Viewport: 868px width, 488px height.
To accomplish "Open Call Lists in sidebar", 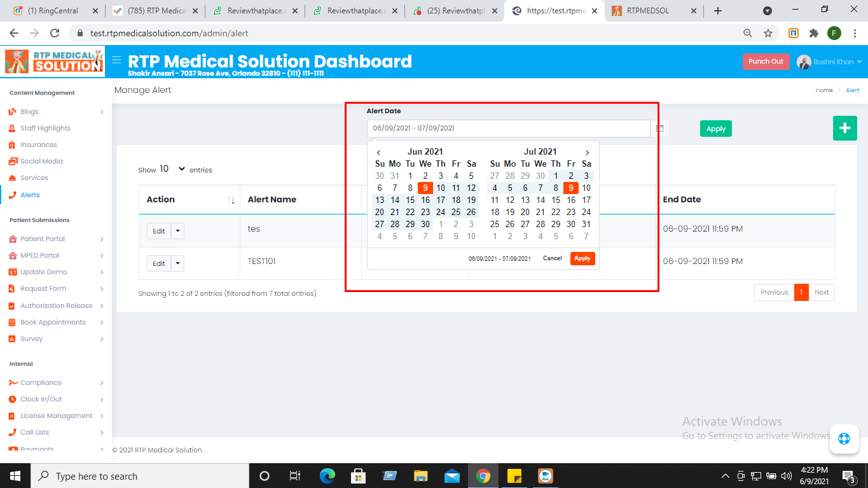I will [56, 432].
